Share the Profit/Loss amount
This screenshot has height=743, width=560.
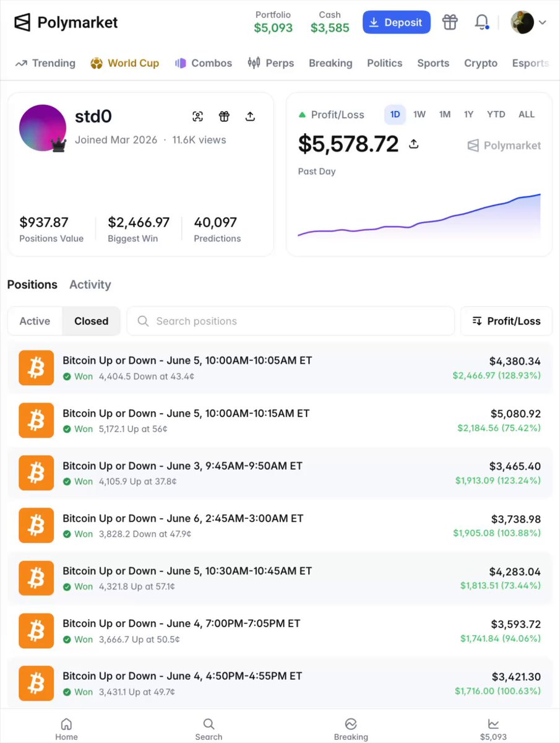coord(414,144)
